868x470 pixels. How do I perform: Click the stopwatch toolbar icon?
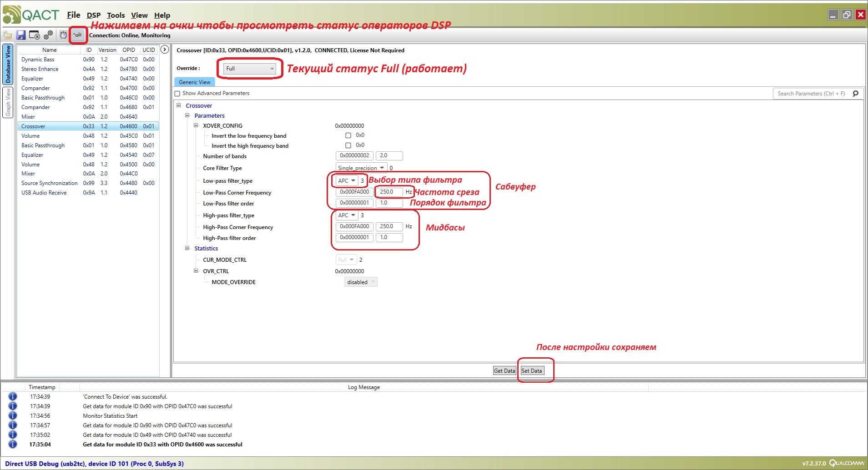64,35
